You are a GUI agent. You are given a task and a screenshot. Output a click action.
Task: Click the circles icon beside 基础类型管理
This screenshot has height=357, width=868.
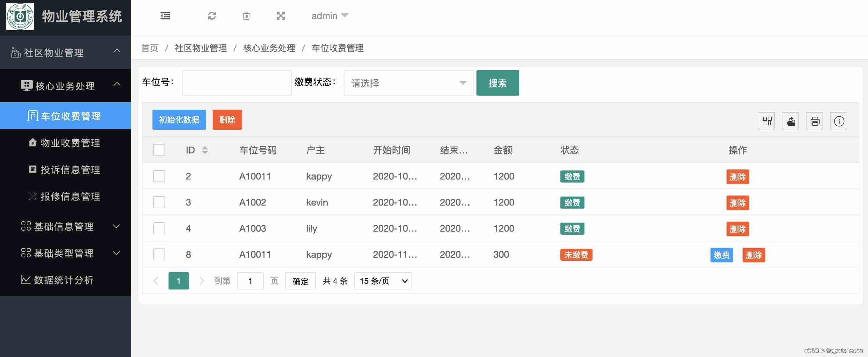(26, 253)
